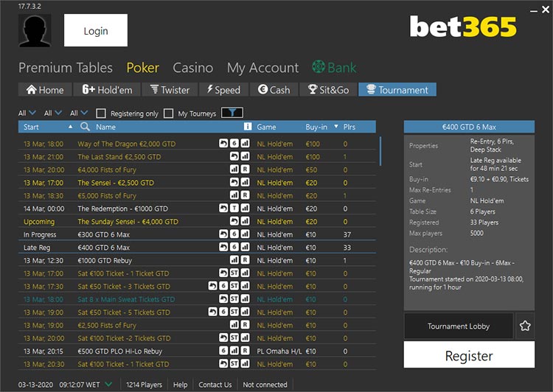The image size is (553, 392).
Task: Click stats icon on Sat €100 Ticket 20:30 row
Action: (x=245, y=364)
